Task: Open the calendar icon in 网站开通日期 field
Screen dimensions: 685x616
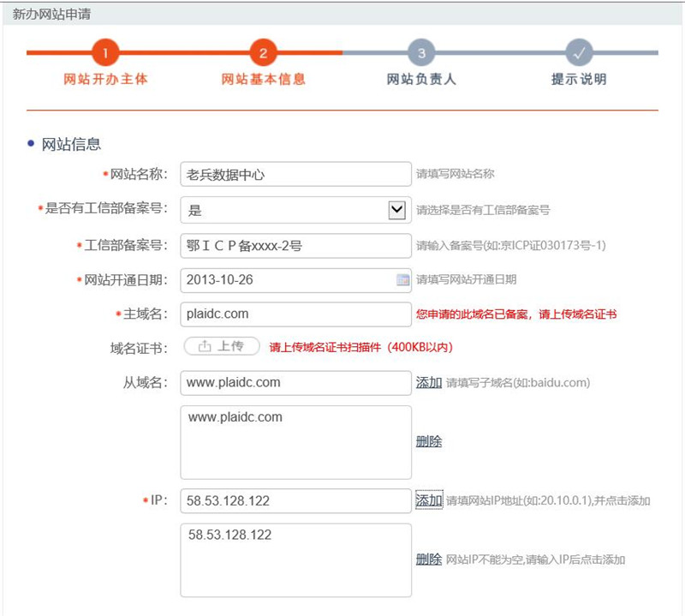Action: (402, 280)
